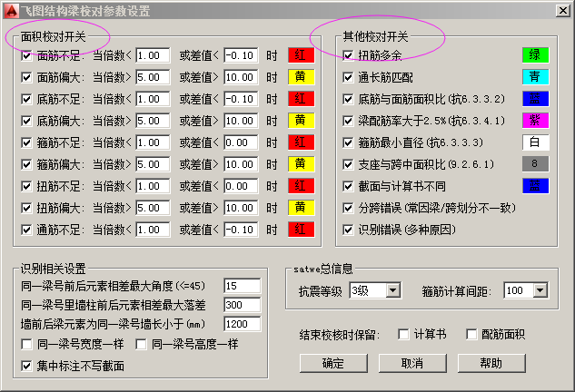Toggle 箍筋最小直径 checkbox
Image resolution: width=575 pixels, height=392 pixels.
coord(348,142)
